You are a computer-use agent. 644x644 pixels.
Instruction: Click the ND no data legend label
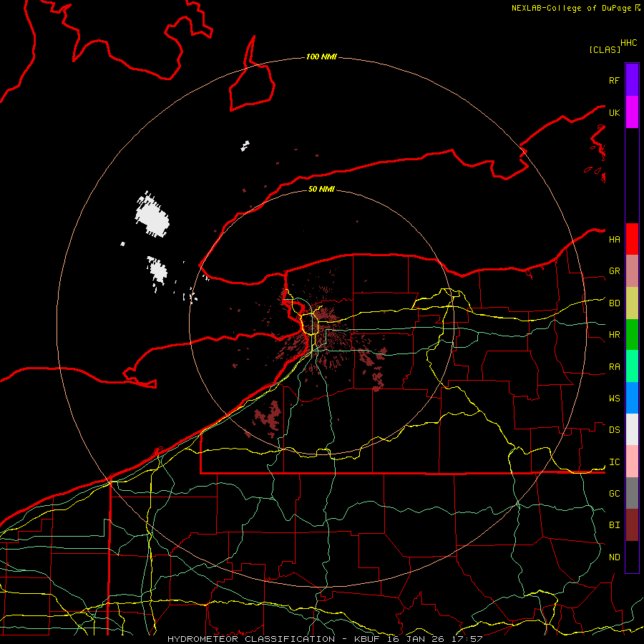click(615, 557)
